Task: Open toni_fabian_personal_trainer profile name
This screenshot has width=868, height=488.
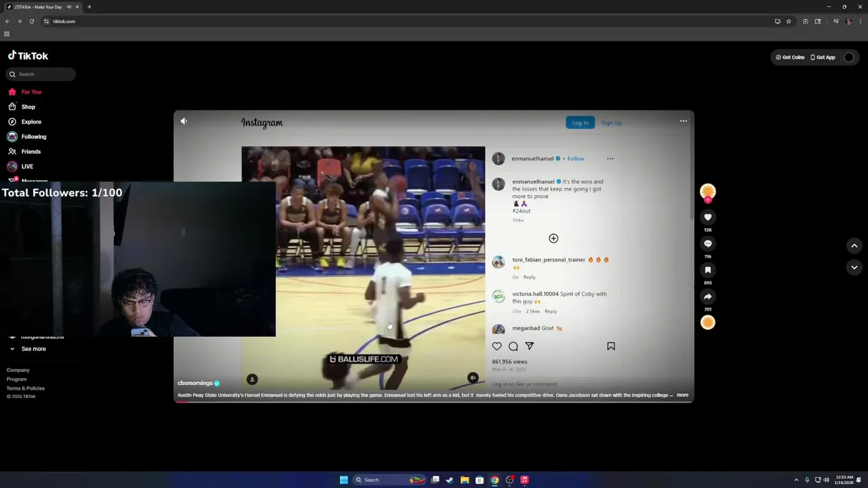Action: pos(549,260)
